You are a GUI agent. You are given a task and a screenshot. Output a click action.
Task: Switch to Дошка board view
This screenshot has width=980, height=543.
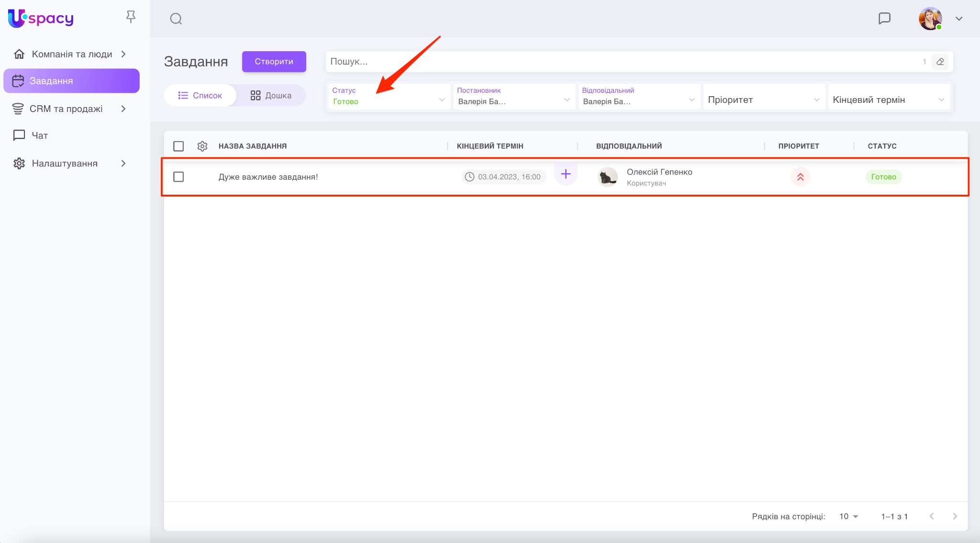(271, 96)
